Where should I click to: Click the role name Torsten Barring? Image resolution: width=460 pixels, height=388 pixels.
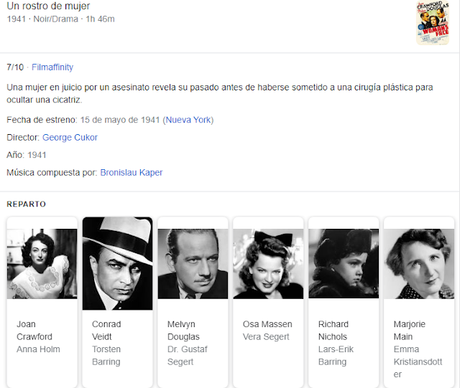click(106, 355)
